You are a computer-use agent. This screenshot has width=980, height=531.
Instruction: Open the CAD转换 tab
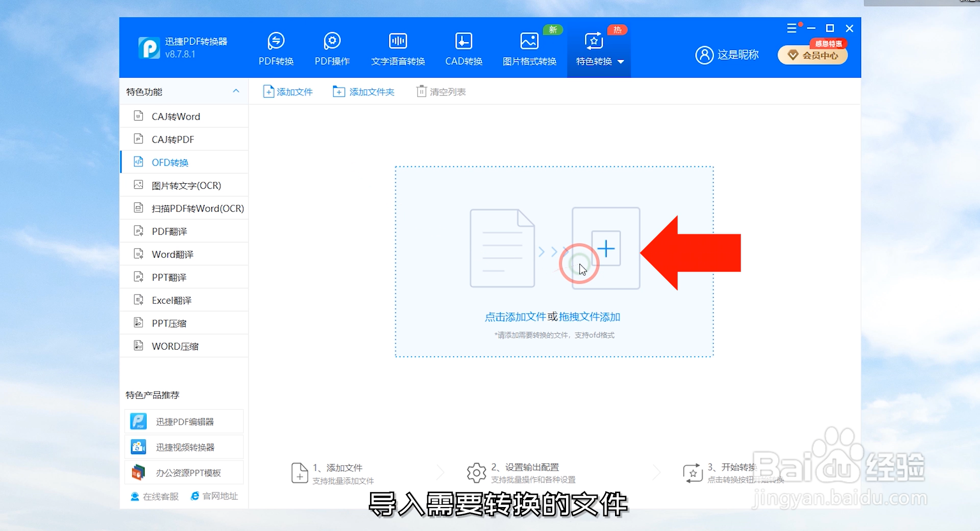463,49
